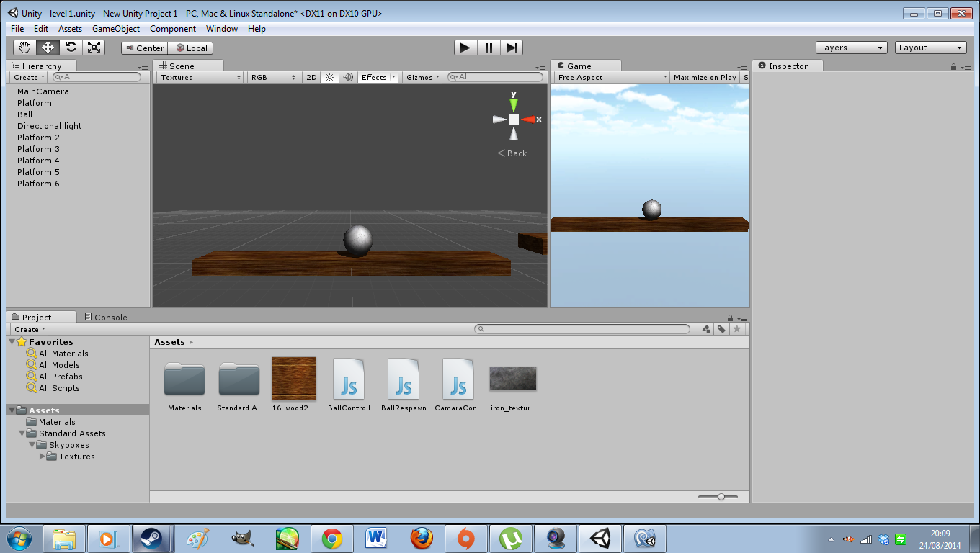Select Directional light in Hierarchy
Image resolution: width=980 pixels, height=553 pixels.
[x=50, y=126]
